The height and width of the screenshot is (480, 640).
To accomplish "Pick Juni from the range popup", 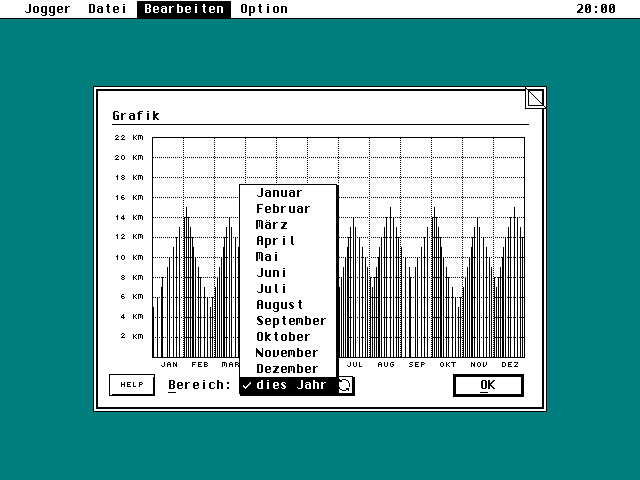I will (288, 272).
